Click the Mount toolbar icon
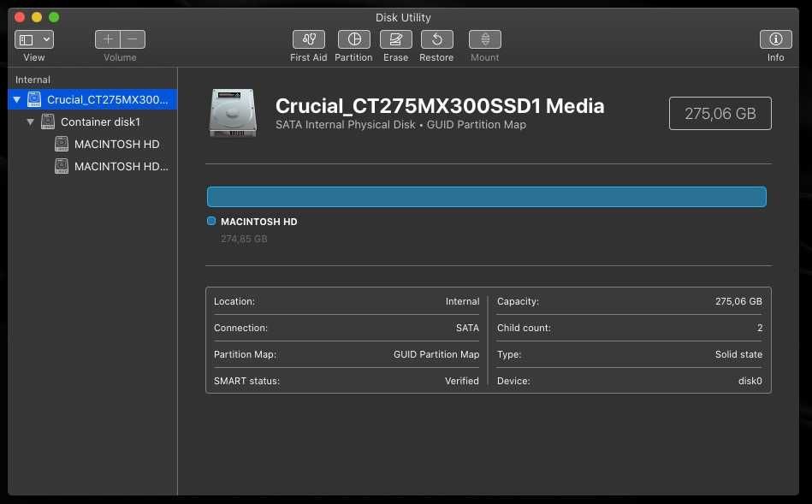Viewport: 812px width, 504px height. point(484,39)
